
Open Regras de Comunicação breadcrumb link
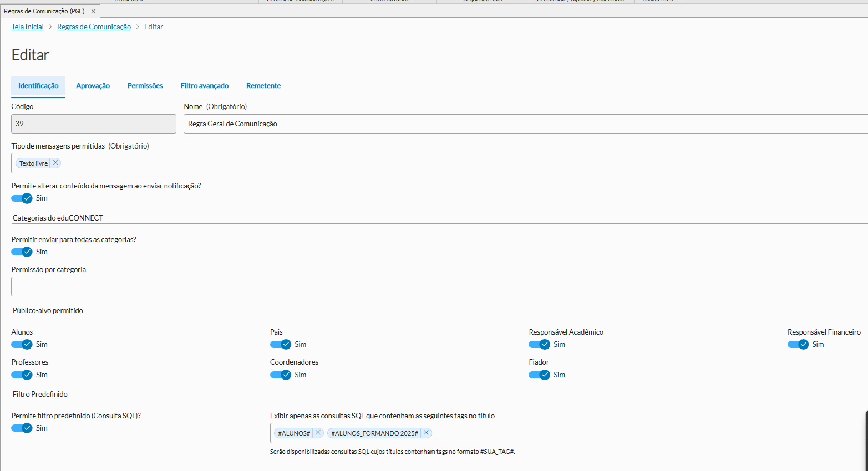(x=94, y=27)
